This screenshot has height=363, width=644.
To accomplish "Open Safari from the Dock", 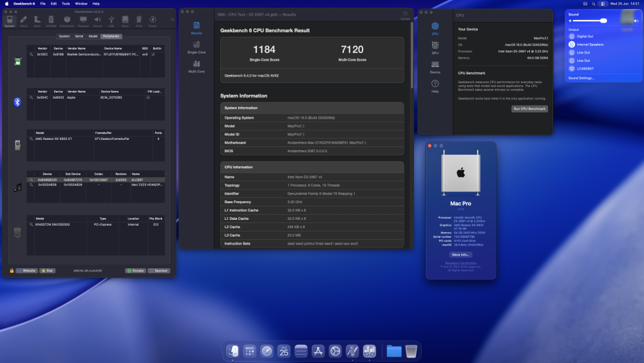I will tap(267, 351).
